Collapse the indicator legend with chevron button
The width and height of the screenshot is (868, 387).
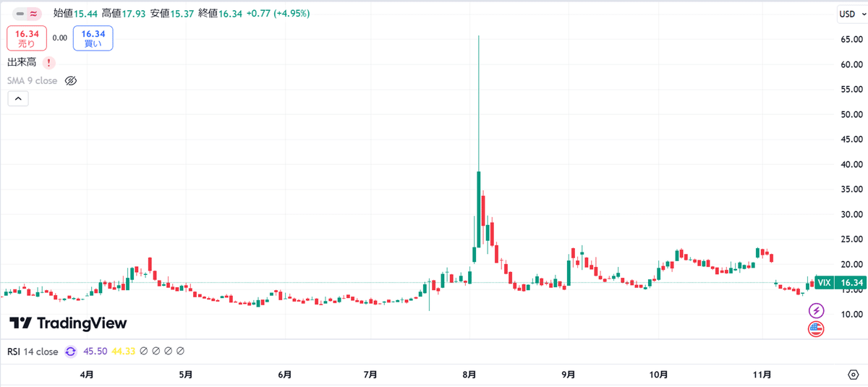pyautogui.click(x=18, y=99)
